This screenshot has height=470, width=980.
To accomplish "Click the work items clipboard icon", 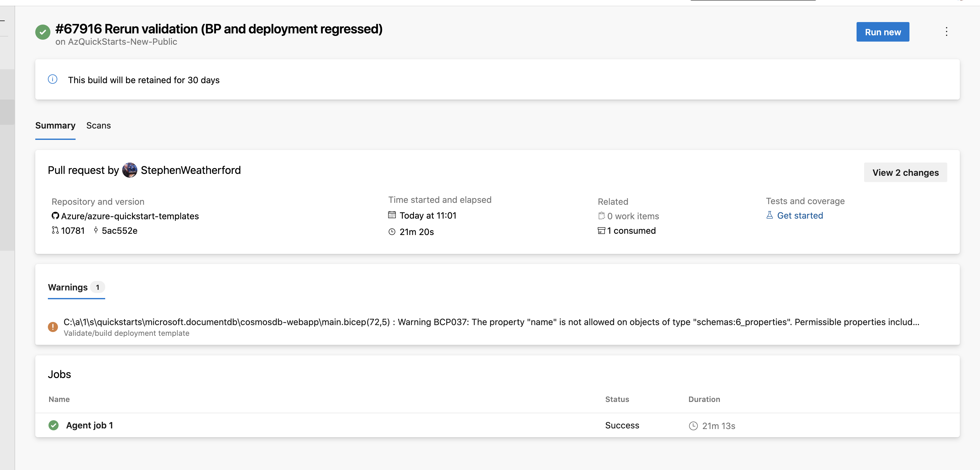I will pos(601,216).
